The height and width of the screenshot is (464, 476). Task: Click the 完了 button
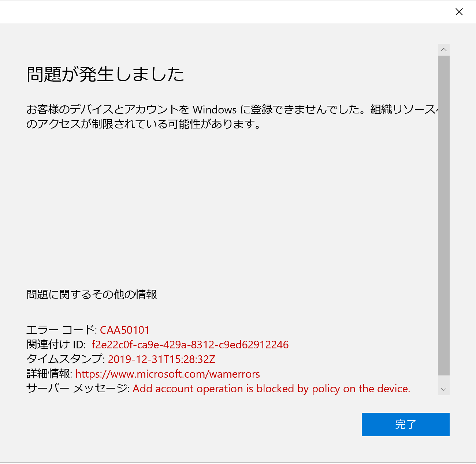tap(405, 424)
